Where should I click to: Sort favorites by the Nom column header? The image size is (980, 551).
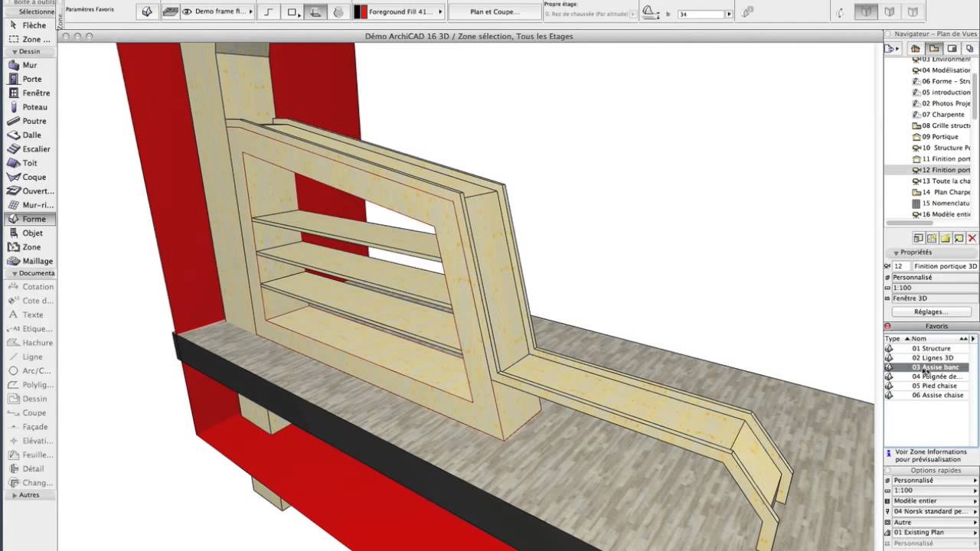[x=936, y=338]
